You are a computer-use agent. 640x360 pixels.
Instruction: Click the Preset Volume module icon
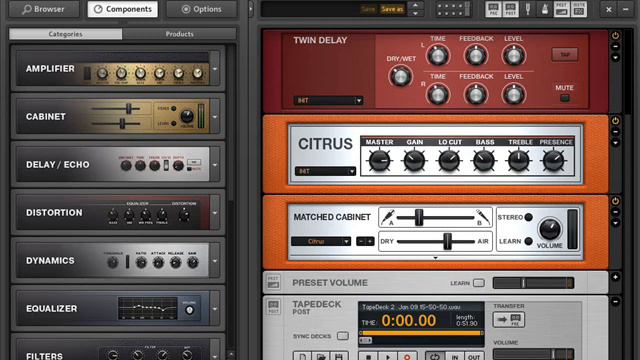pyautogui.click(x=273, y=282)
